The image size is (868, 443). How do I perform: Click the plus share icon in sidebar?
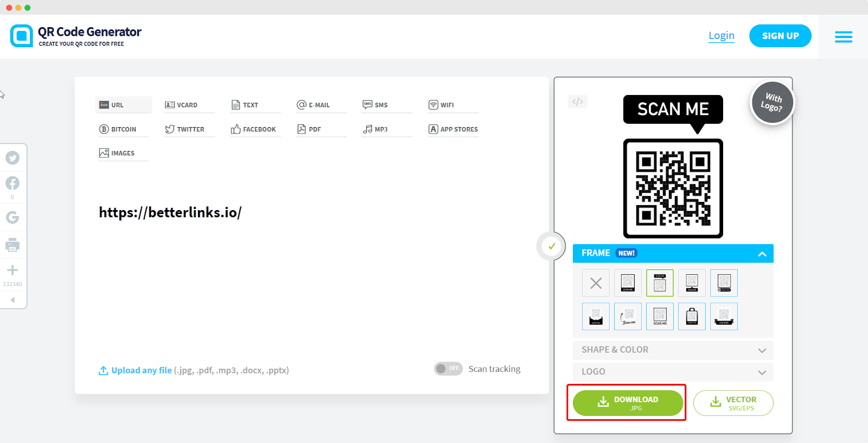tap(12, 270)
